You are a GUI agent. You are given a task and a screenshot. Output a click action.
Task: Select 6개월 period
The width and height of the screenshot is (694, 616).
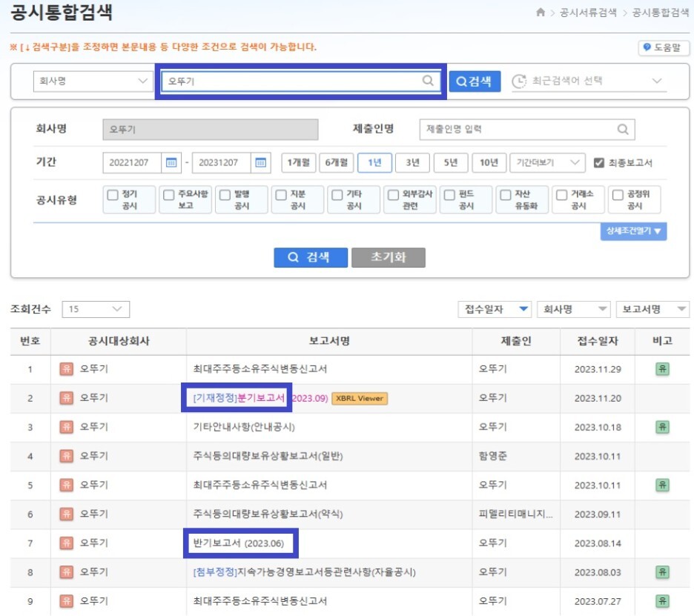337,163
